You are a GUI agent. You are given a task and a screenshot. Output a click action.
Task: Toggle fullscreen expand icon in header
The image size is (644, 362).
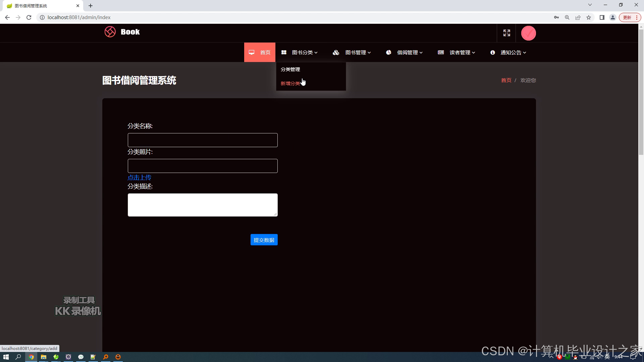click(506, 33)
